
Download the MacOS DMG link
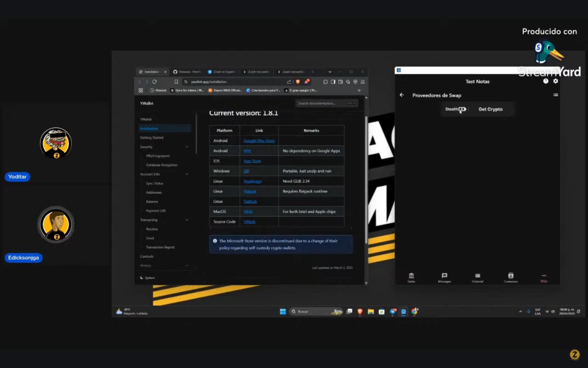click(x=248, y=212)
